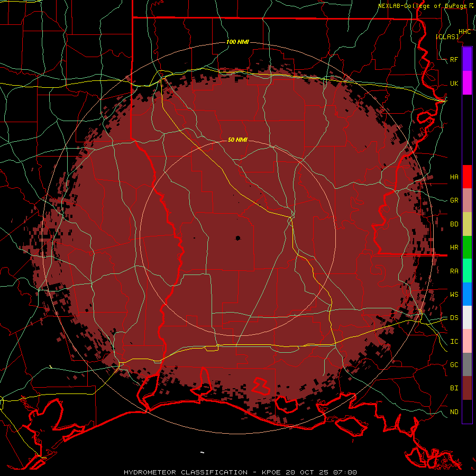This screenshot has height=476, width=476.
Task: Click the DS white legend swatch
Action: point(467,317)
